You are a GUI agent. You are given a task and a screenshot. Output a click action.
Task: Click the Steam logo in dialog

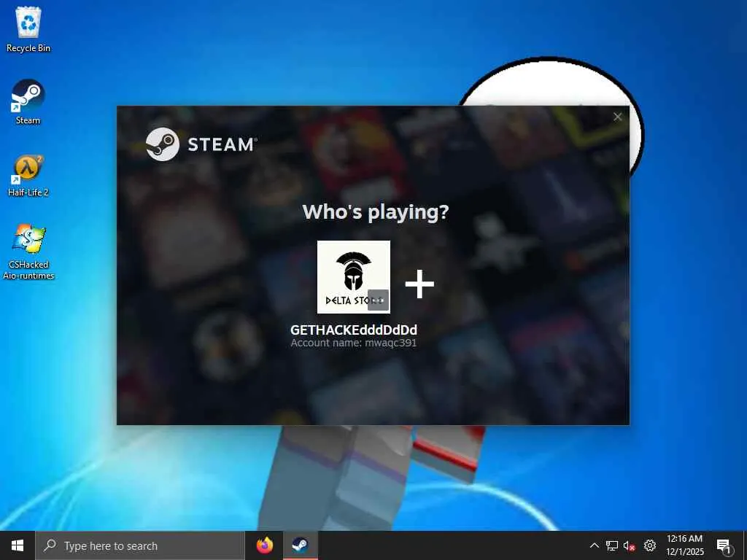pos(201,144)
